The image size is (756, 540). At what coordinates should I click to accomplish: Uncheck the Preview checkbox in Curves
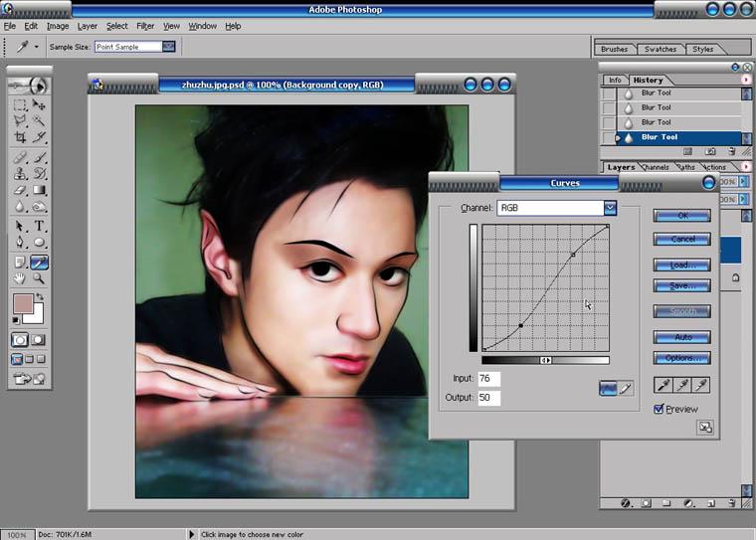(660, 409)
